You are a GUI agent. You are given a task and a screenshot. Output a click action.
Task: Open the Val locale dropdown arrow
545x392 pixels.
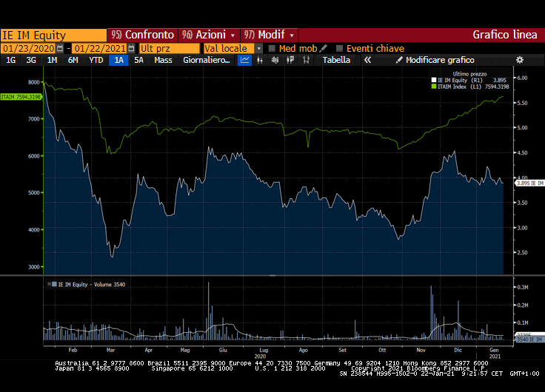(259, 49)
